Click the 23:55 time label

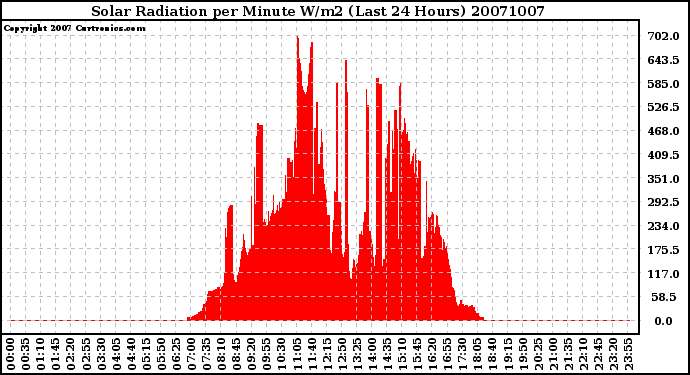pos(629,355)
